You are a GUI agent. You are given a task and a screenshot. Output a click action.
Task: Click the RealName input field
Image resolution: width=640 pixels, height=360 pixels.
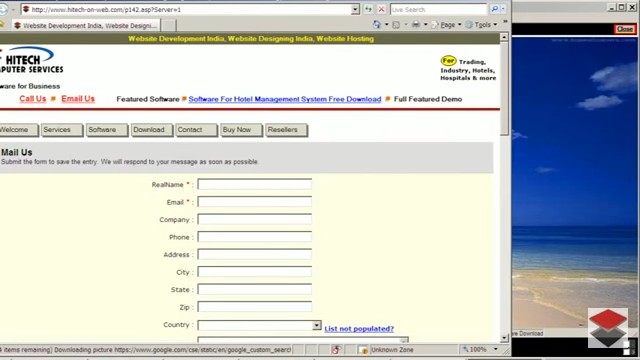(255, 184)
